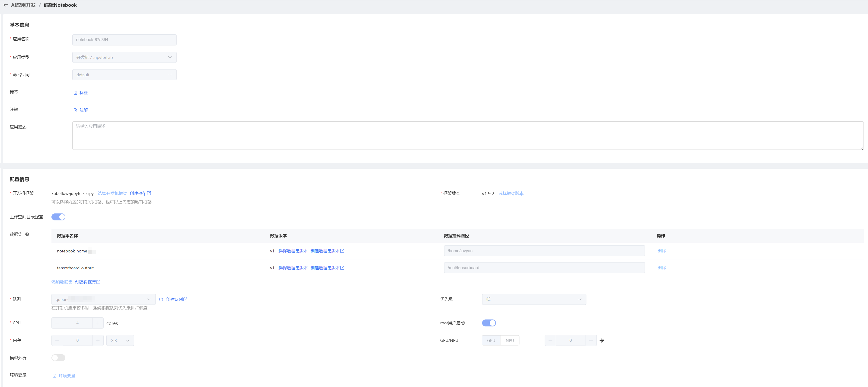The height and width of the screenshot is (387, 868).
Task: Click the add 标签 (label) icon
Action: pyautogui.click(x=75, y=93)
